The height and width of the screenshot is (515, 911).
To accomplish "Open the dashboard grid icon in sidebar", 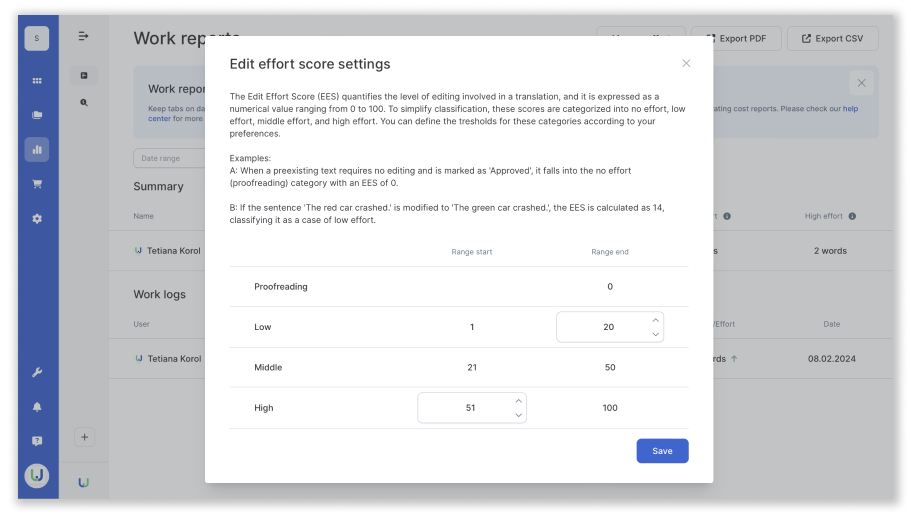I will point(37,81).
